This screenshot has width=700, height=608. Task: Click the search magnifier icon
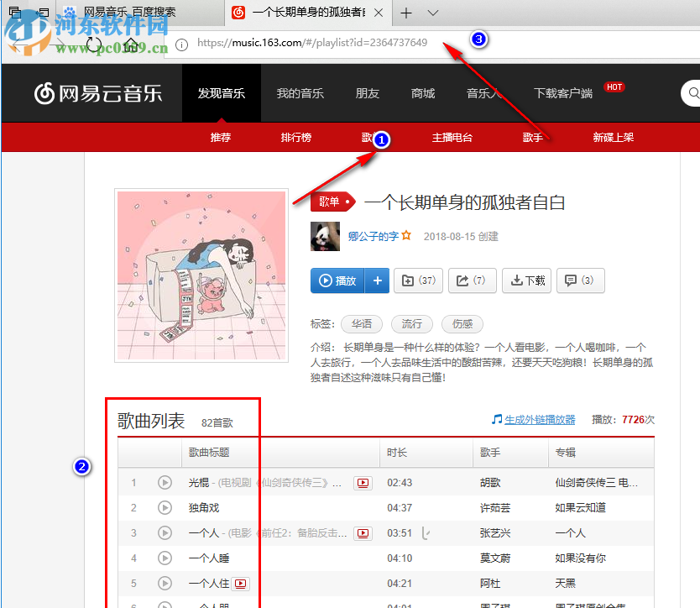[x=692, y=93]
